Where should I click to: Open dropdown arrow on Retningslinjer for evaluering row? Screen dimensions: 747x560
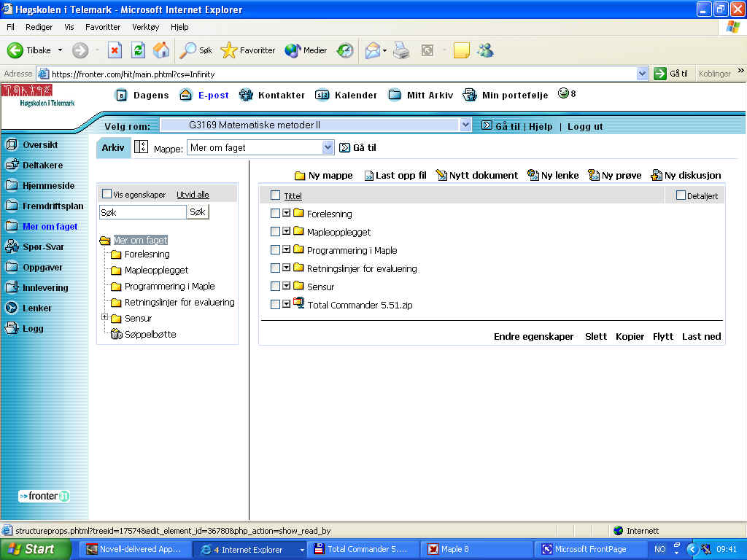pos(286,268)
